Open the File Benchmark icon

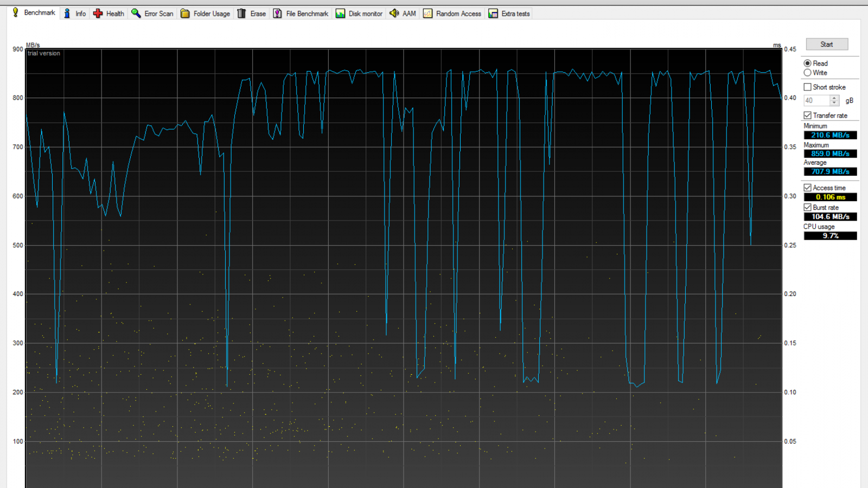[x=278, y=14]
